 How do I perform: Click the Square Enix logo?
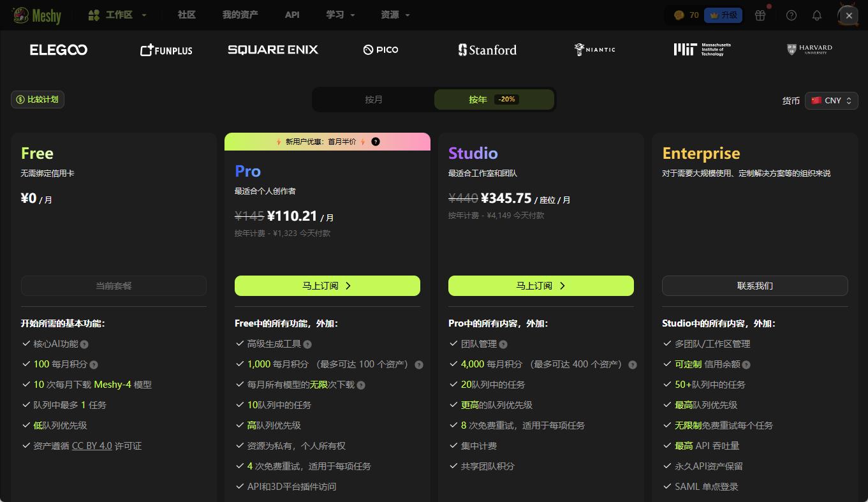[x=273, y=50]
